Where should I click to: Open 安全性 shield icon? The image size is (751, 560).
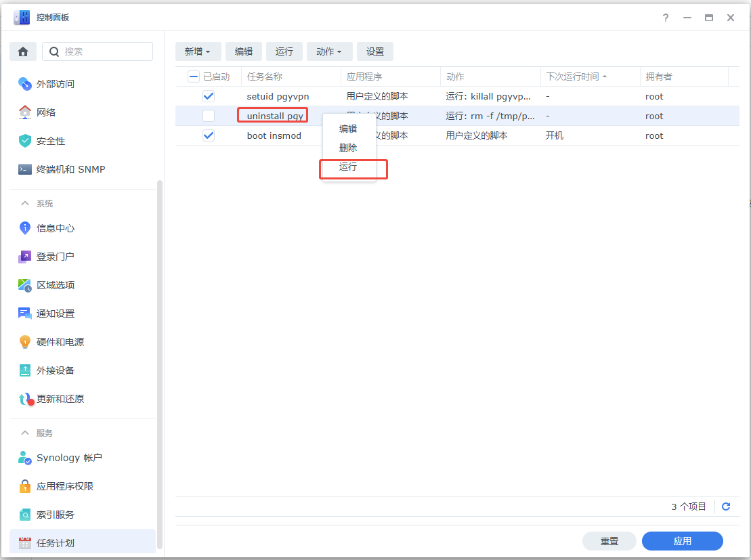(25, 141)
